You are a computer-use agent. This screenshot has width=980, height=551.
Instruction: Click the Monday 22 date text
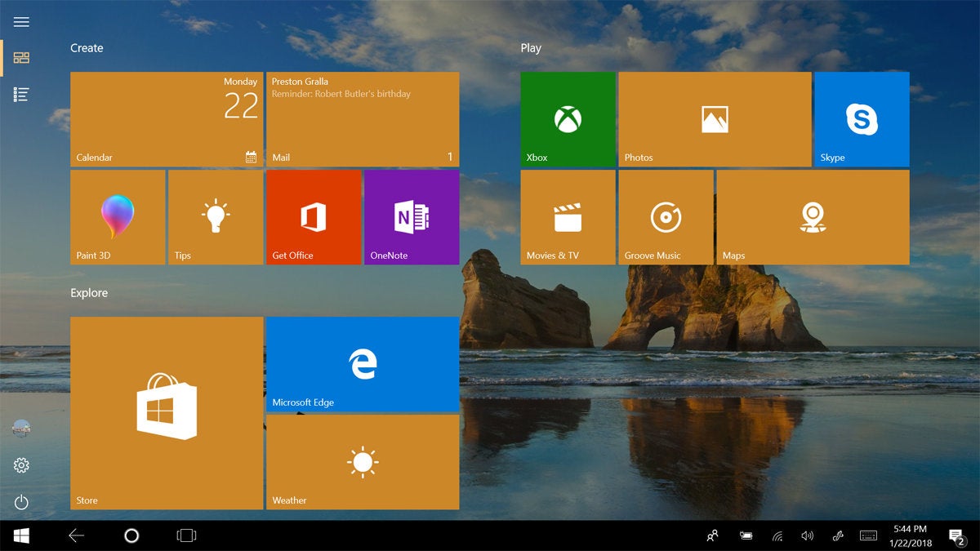[241, 100]
